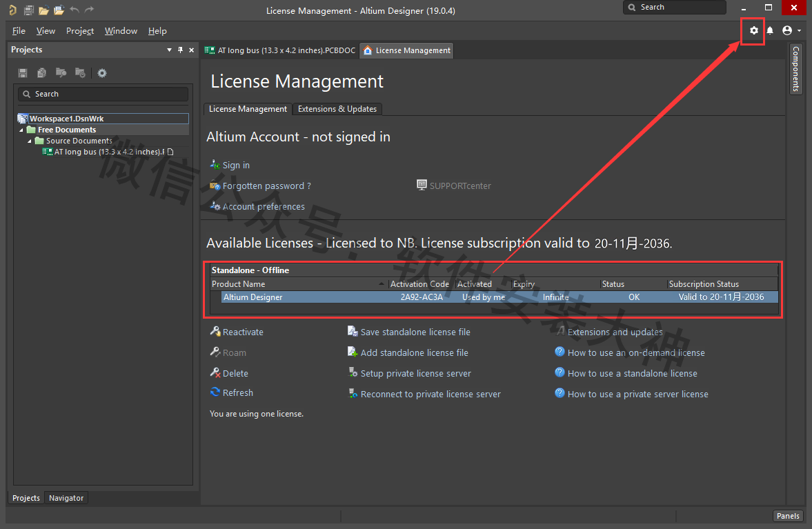The height and width of the screenshot is (529, 812).
Task: Click the Panels button
Action: coord(788,516)
